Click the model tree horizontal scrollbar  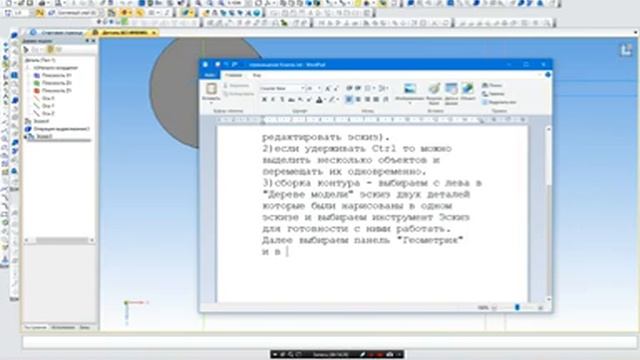click(x=59, y=240)
